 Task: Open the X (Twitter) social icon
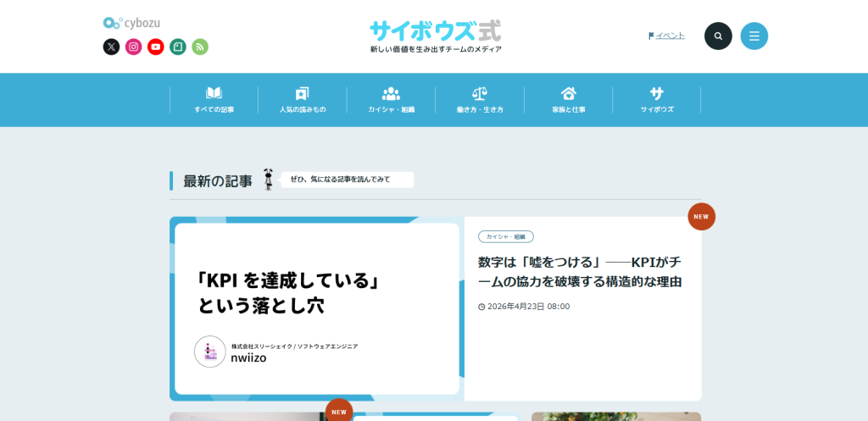click(x=111, y=47)
